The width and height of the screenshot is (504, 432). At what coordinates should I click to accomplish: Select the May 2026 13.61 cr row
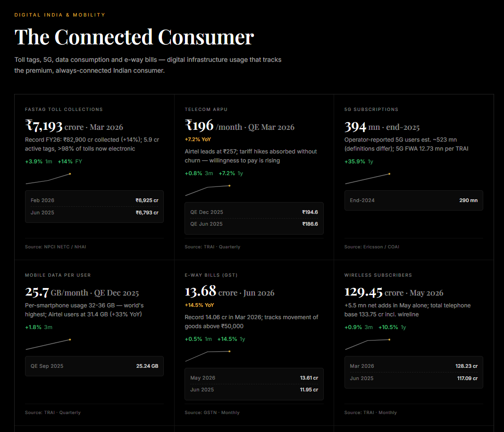pos(254,378)
